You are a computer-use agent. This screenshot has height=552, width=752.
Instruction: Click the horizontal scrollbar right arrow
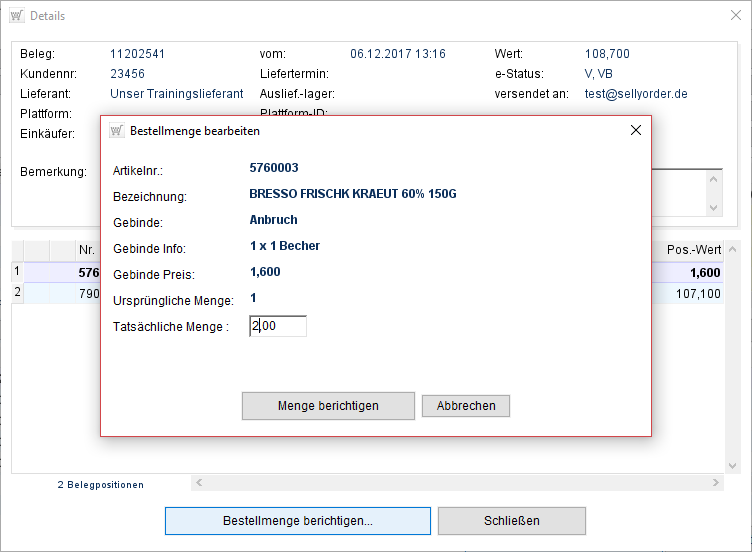[x=715, y=483]
